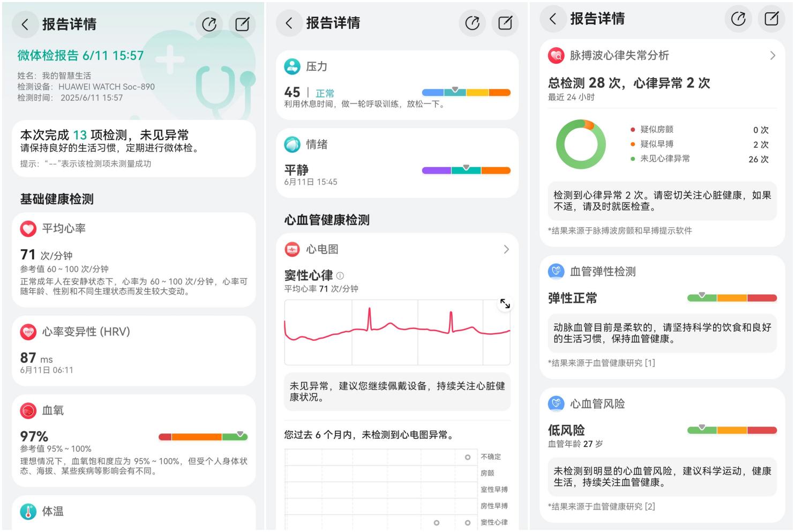The height and width of the screenshot is (532, 795).
Task: Tap share icon in left report header
Action: pyautogui.click(x=209, y=24)
